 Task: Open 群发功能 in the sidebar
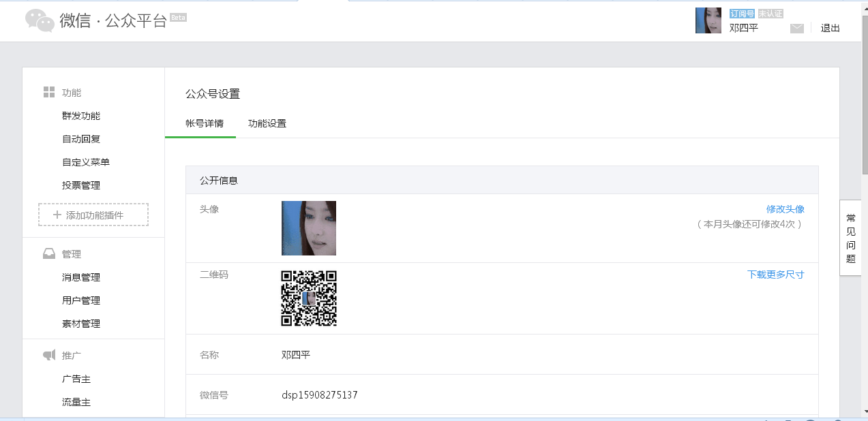click(x=81, y=116)
